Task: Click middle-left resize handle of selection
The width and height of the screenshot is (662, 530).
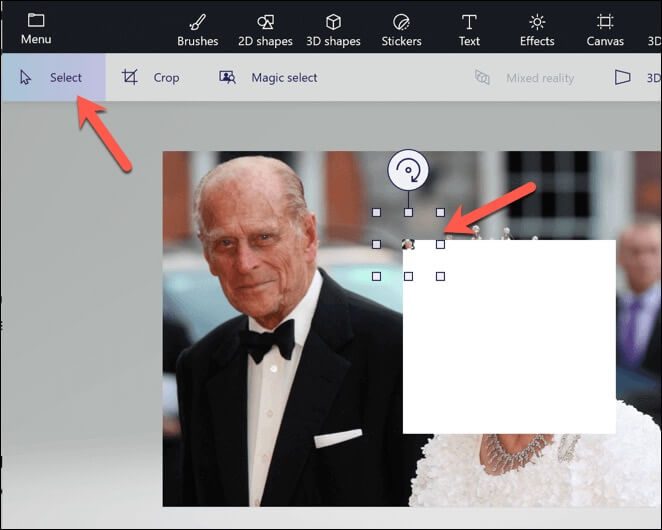Action: (x=376, y=245)
